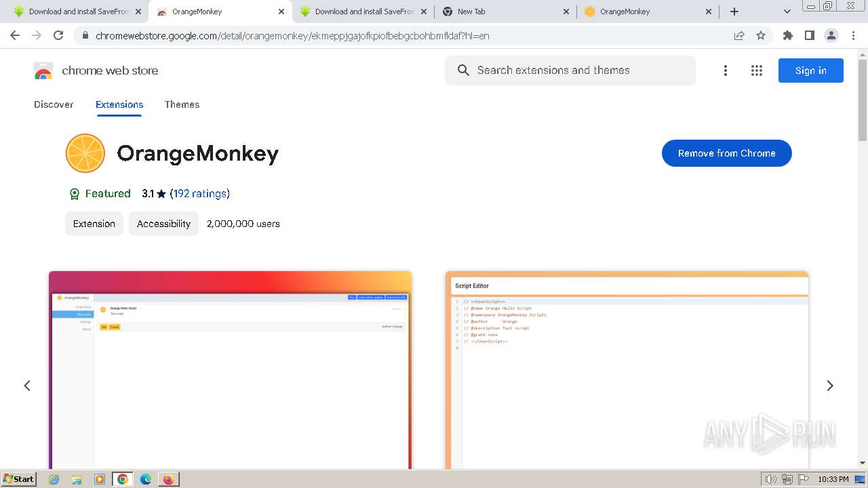The width and height of the screenshot is (868, 488).
Task: Click the volume icon in the system tray
Action: pyautogui.click(x=770, y=479)
